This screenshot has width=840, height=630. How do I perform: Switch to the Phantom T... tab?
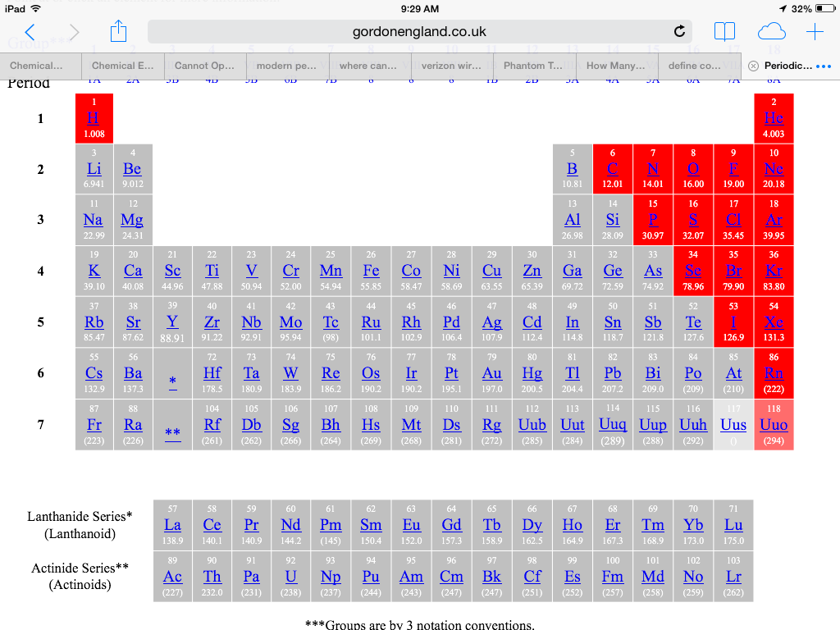pyautogui.click(x=533, y=66)
